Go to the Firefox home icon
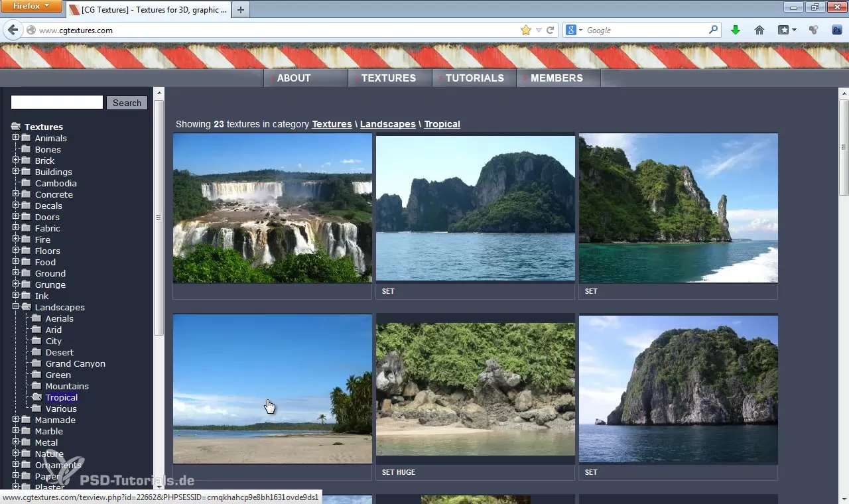This screenshot has height=504, width=849. pos(759,30)
